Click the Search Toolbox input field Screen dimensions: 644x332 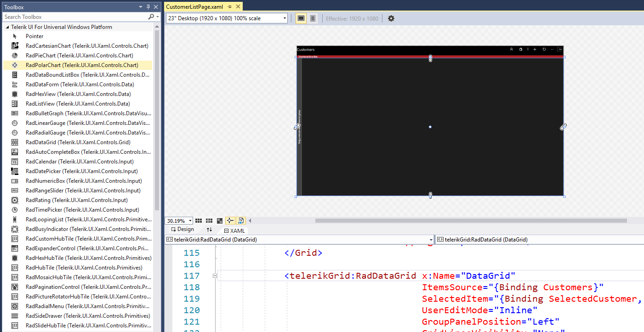(75, 17)
